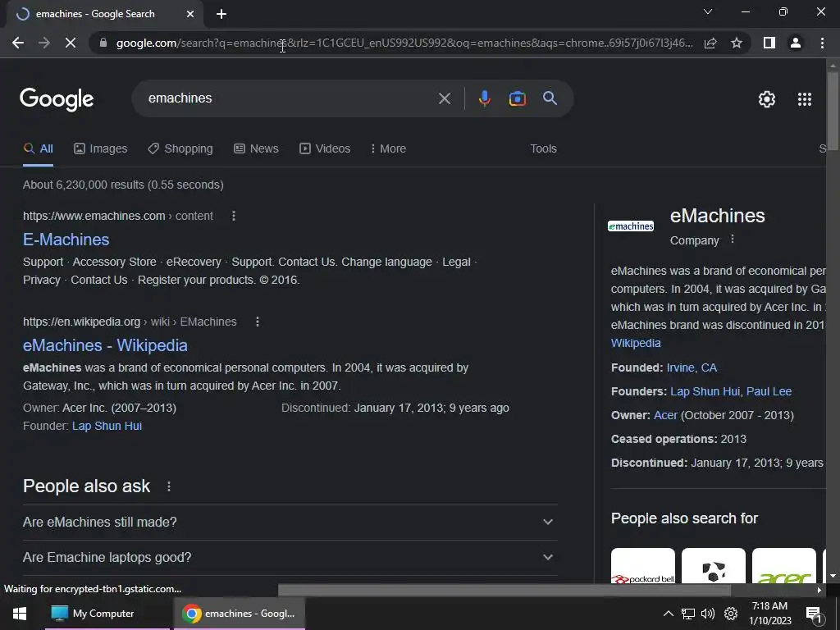
Task: Share this page via the share icon
Action: coord(710,43)
